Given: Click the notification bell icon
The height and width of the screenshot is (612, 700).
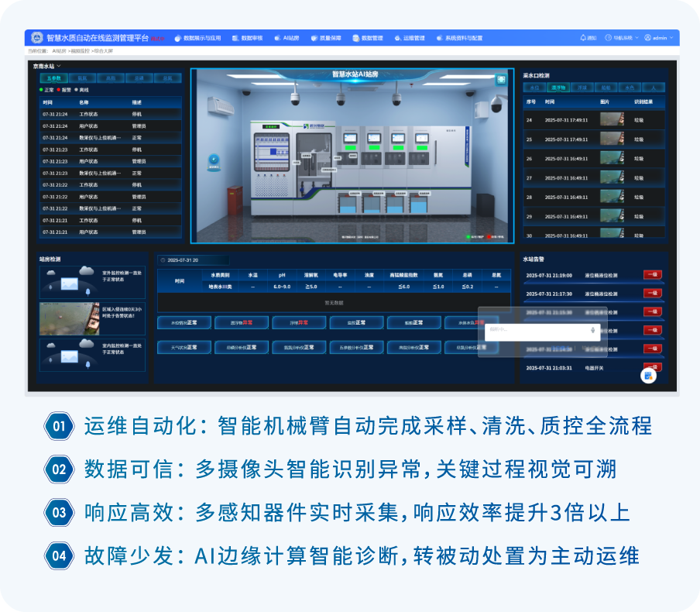Looking at the screenshot, I should click(583, 37).
